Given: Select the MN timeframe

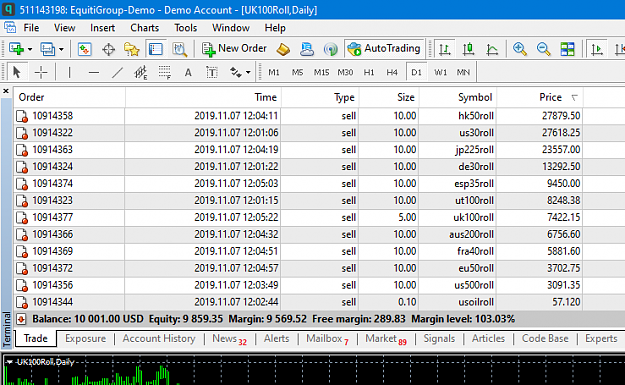Looking at the screenshot, I should [463, 72].
